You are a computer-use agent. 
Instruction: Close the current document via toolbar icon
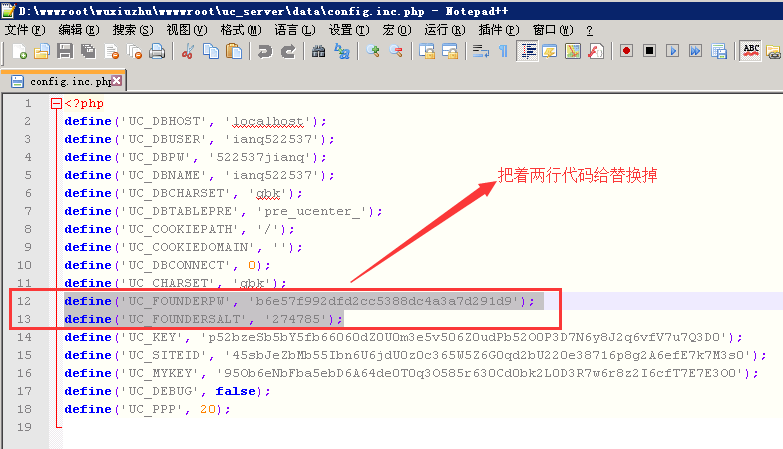point(112,51)
